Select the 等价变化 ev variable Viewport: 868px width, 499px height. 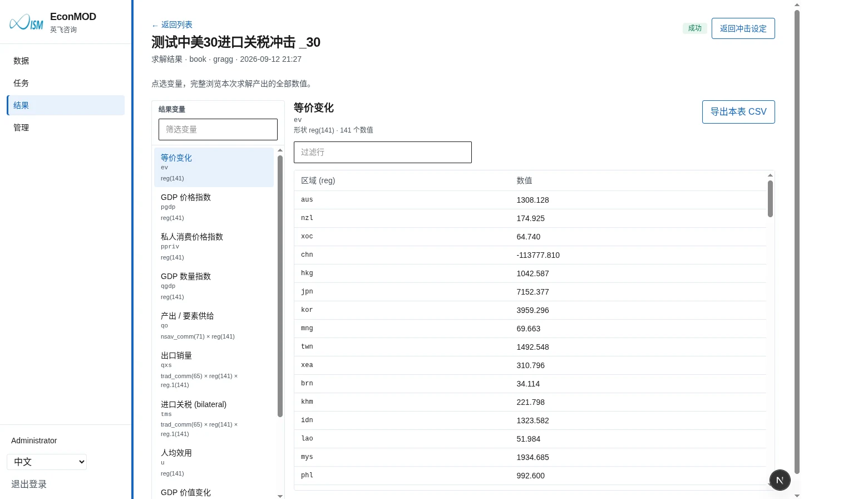pos(214,167)
